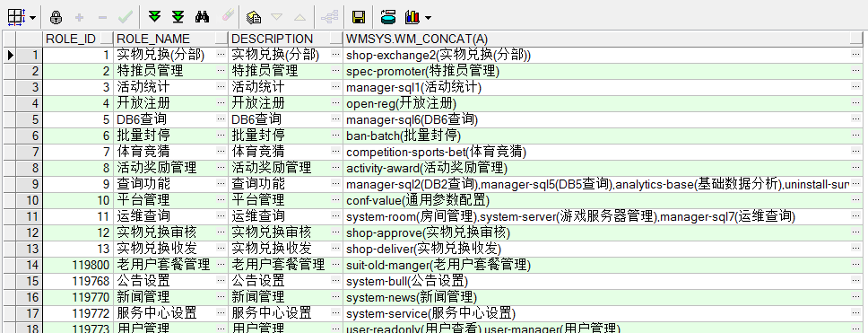Click the plus insert record icon
The image size is (868, 333).
[79, 18]
